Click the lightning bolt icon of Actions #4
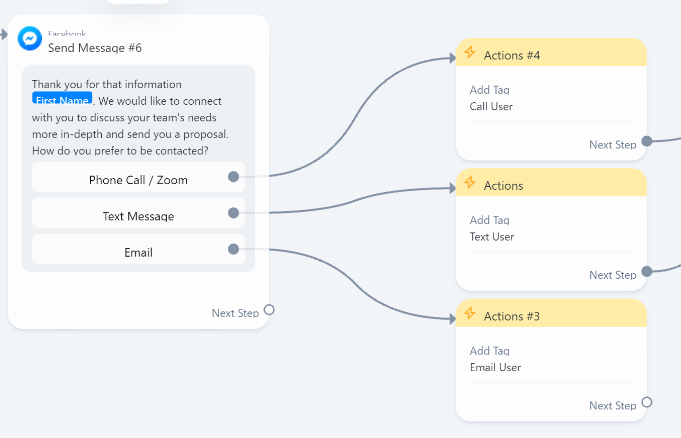This screenshot has height=438, width=681. 470,52
